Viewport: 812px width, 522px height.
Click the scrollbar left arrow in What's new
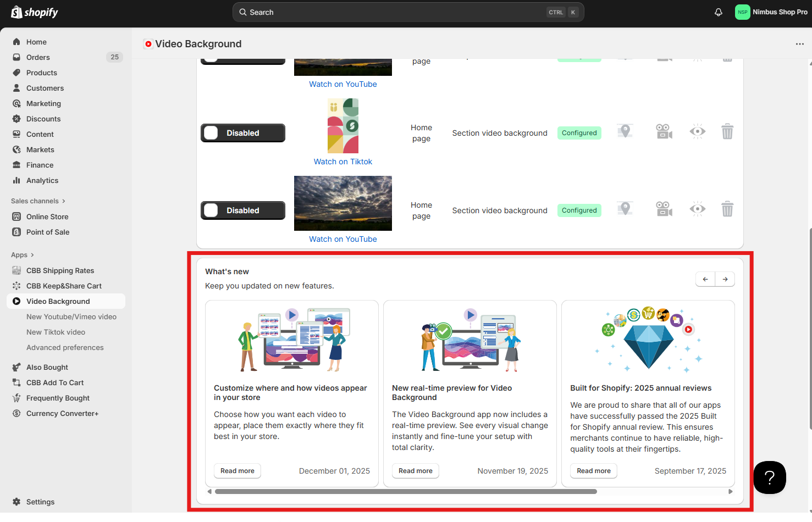(x=209, y=492)
